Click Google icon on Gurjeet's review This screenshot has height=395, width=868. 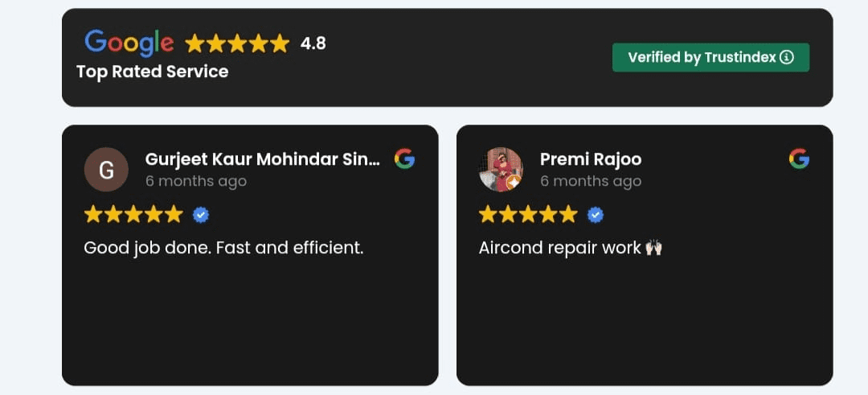(404, 159)
